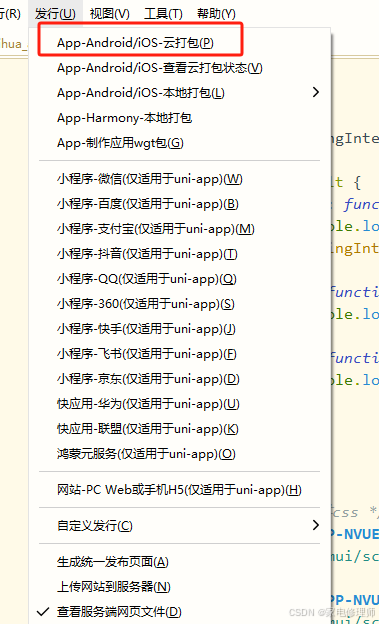Publish to 小程序-快手 (J)
379x624 pixels.
pos(146,329)
